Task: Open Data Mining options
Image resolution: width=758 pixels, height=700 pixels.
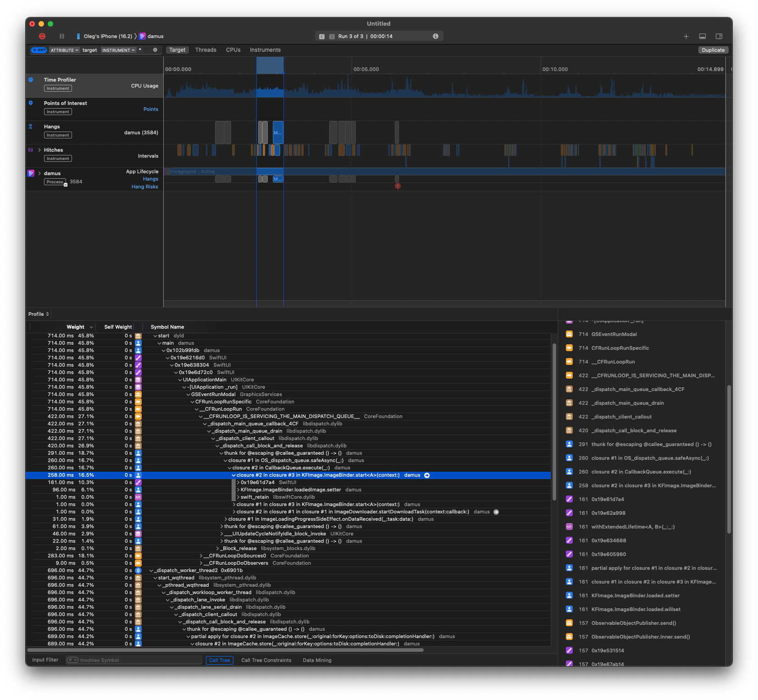Action: click(x=317, y=660)
